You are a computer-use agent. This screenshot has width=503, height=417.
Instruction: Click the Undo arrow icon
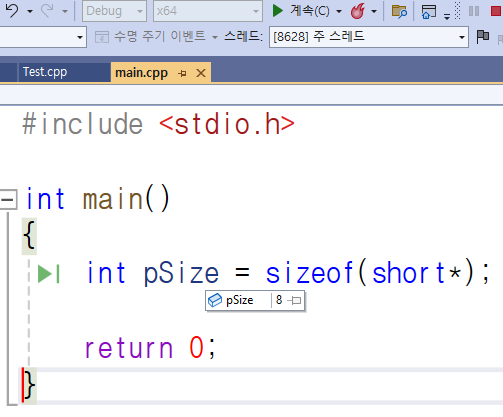tap(12, 11)
